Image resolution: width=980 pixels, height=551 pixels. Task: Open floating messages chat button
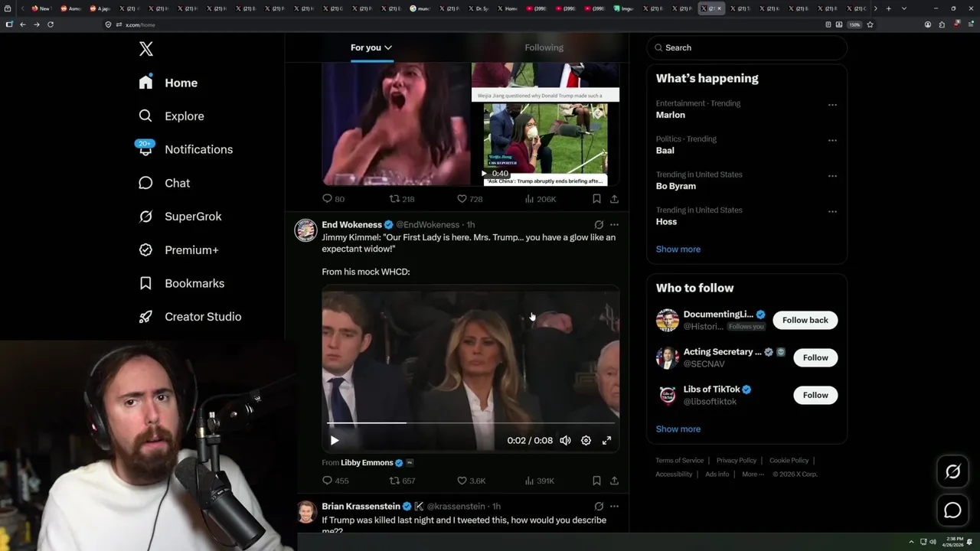tap(952, 510)
